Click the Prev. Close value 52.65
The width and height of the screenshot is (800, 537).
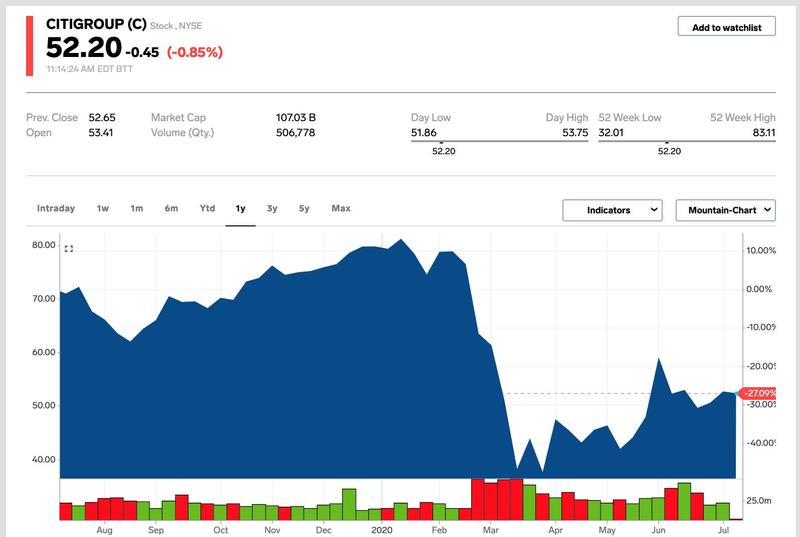click(102, 117)
